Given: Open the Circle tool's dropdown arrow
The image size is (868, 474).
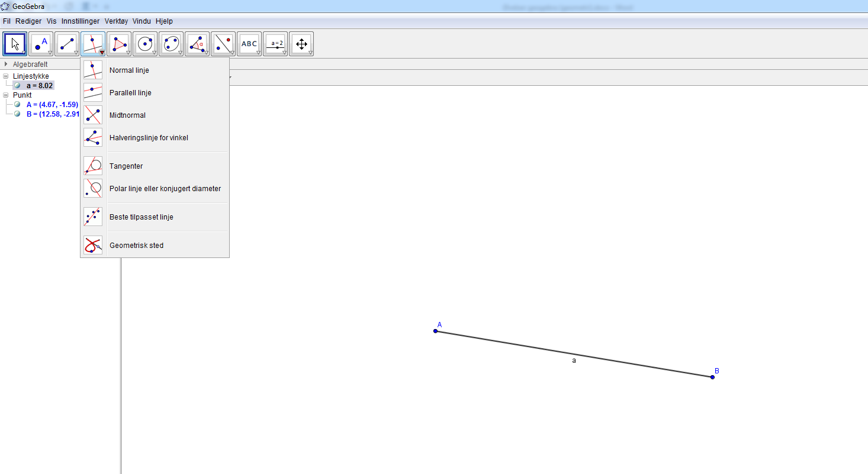Looking at the screenshot, I should [x=154, y=53].
